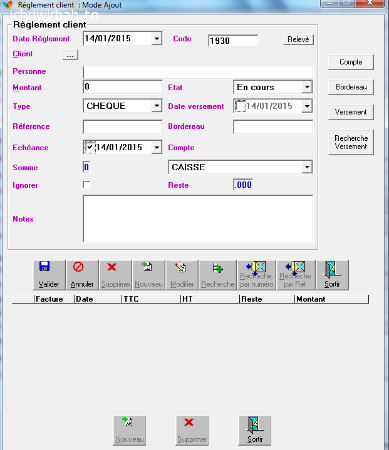
Task: Click the Personne text field
Action: tap(198, 72)
